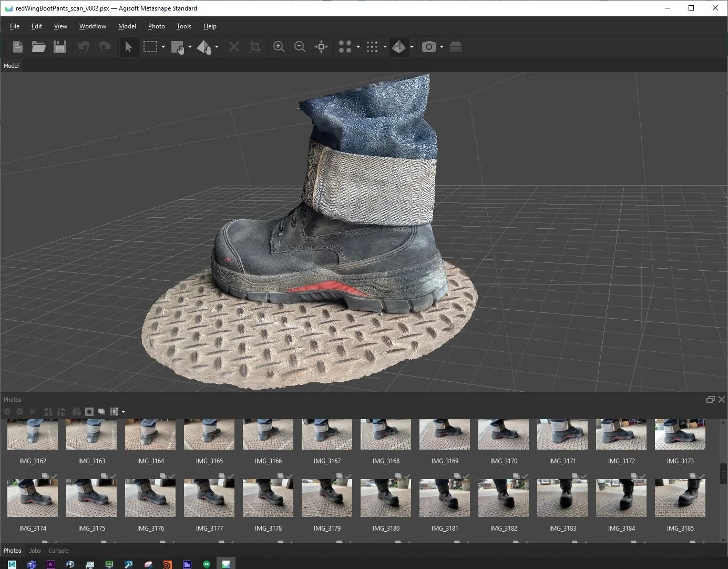Select the IMG_3180 photo thumbnail

(386, 498)
